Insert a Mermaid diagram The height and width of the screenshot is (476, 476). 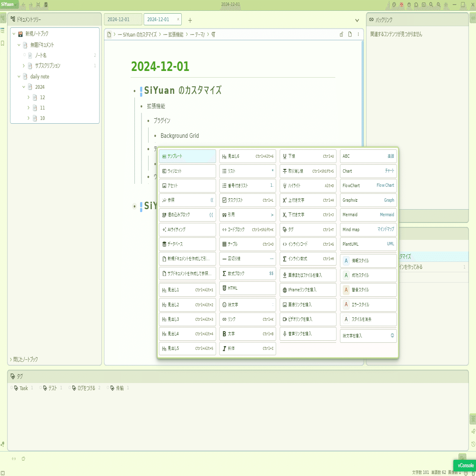[368, 215]
